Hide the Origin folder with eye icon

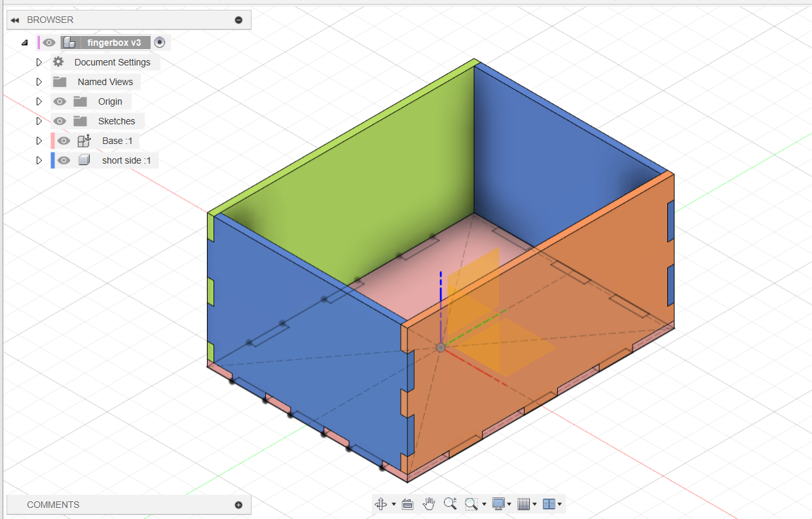point(60,101)
